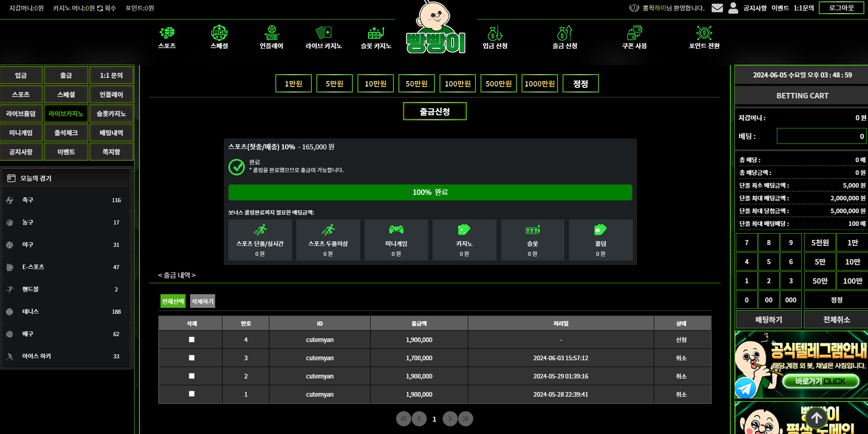Open messages via the envelope icon
This screenshot has height=434, width=868.
coord(717,8)
